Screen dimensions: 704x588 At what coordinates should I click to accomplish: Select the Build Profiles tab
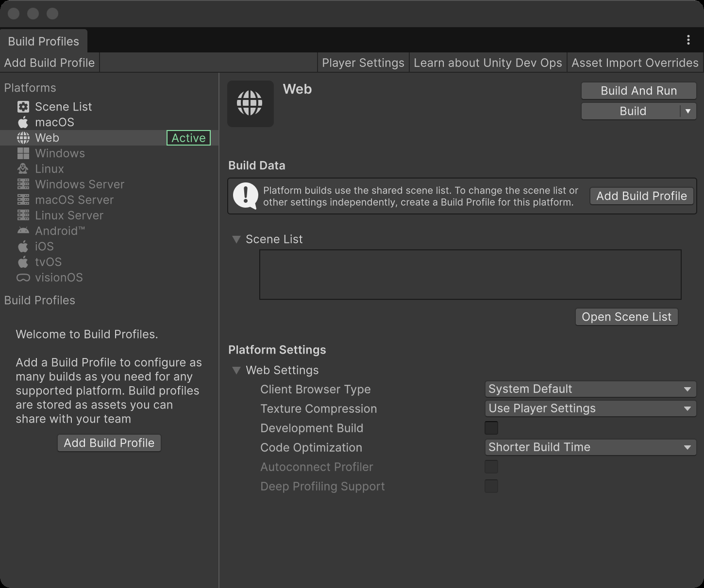(x=43, y=41)
